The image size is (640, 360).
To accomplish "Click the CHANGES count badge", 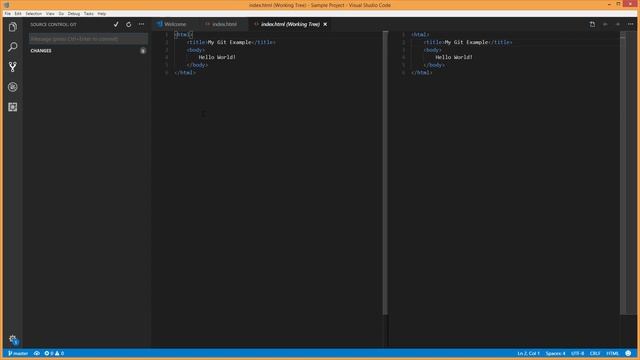I will 143,51.
